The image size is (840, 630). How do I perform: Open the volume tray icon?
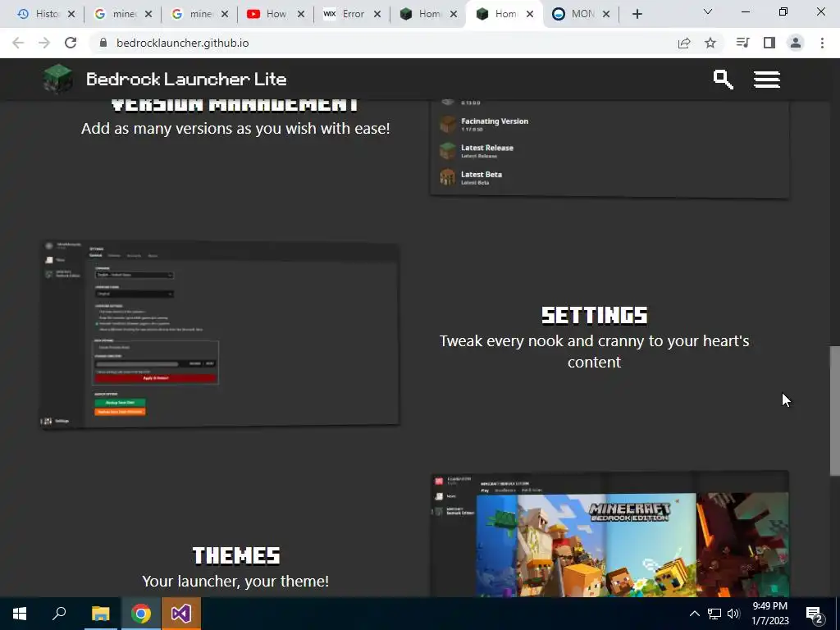(733, 614)
